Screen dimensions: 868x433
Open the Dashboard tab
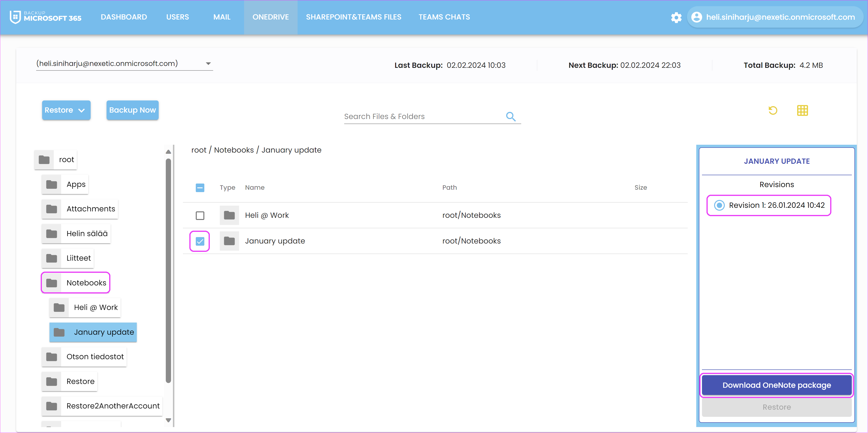coord(124,17)
